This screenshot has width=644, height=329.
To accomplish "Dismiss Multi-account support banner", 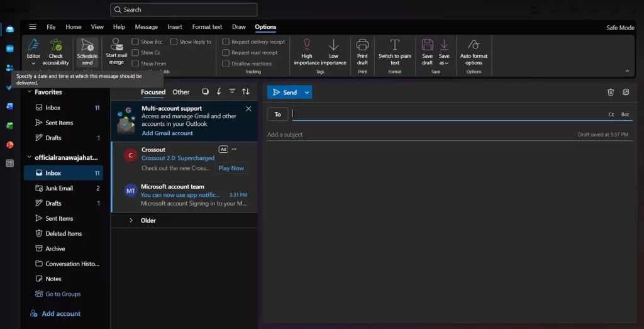I will [248, 108].
